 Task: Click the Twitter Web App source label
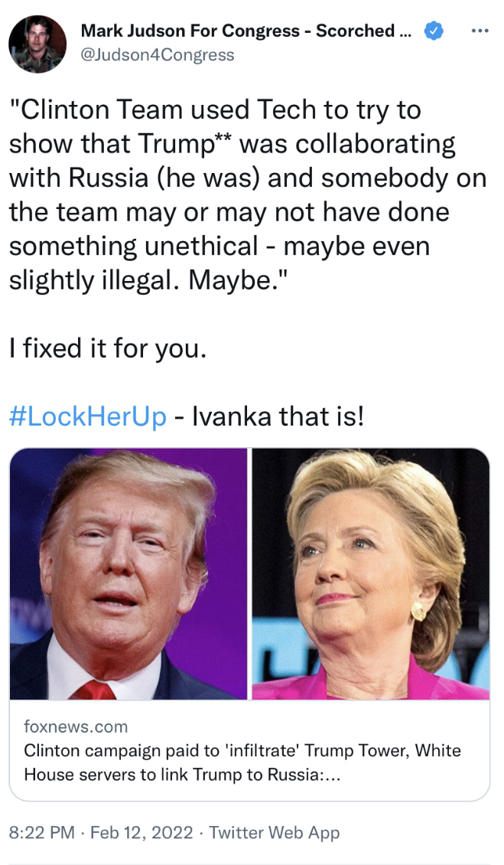click(274, 832)
